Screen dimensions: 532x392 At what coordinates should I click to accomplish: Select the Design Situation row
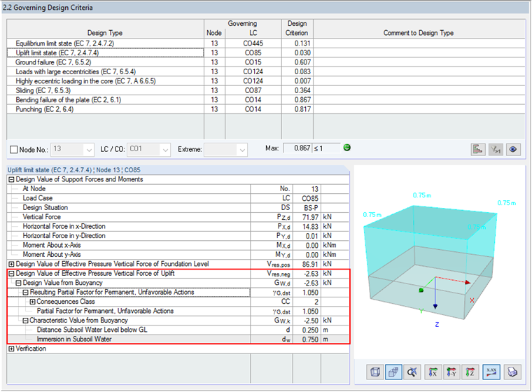coord(178,207)
